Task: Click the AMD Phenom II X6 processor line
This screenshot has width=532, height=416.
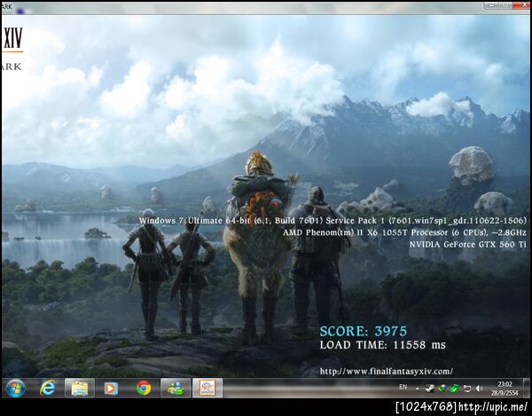Action: tap(404, 232)
